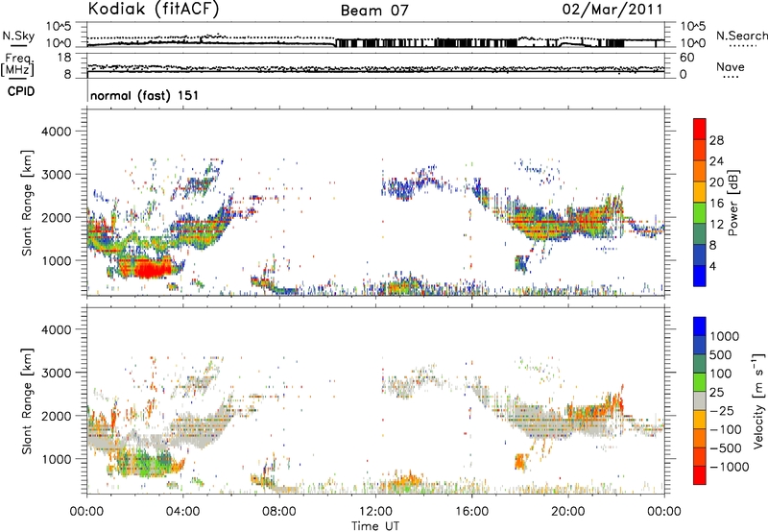768x532 pixels.
Task: Click the "4000" tick of the power panel
Action: tap(57, 132)
